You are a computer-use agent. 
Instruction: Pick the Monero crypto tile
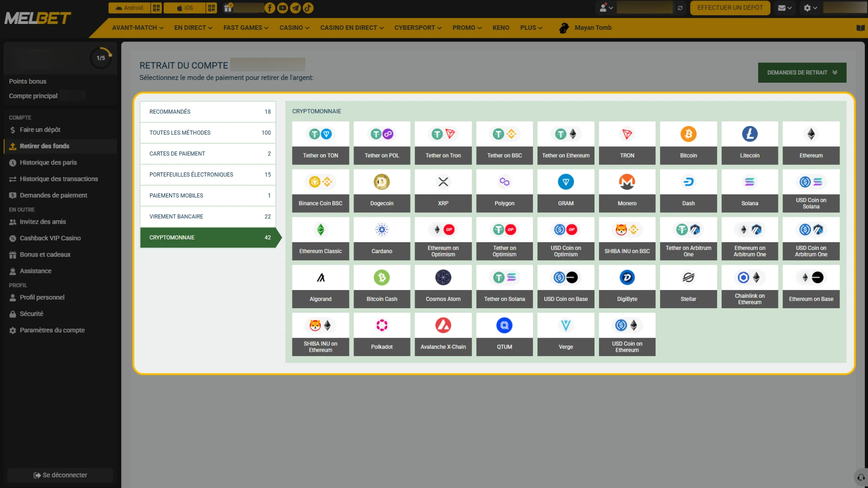pos(627,191)
